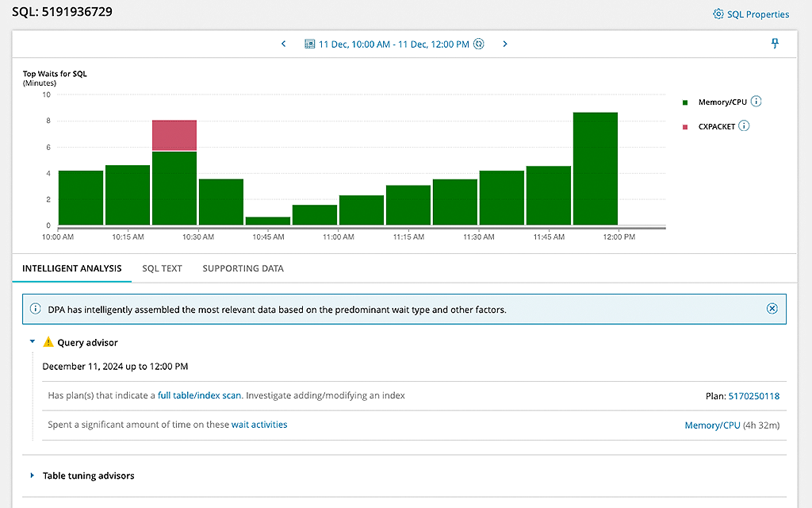Open the full table/index scan link
This screenshot has width=812, height=508.
point(199,395)
